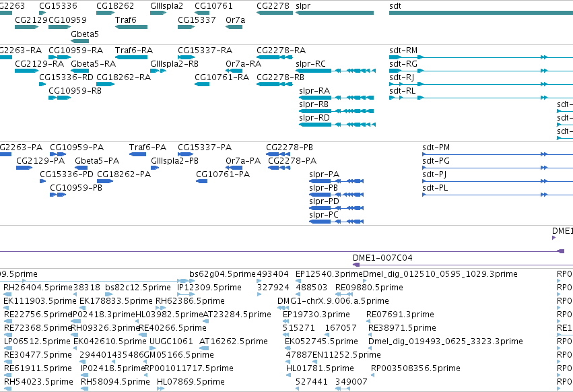Screen dimensions: 573x392
Task: Select the slpr-PA protein label
Action: click(324, 174)
